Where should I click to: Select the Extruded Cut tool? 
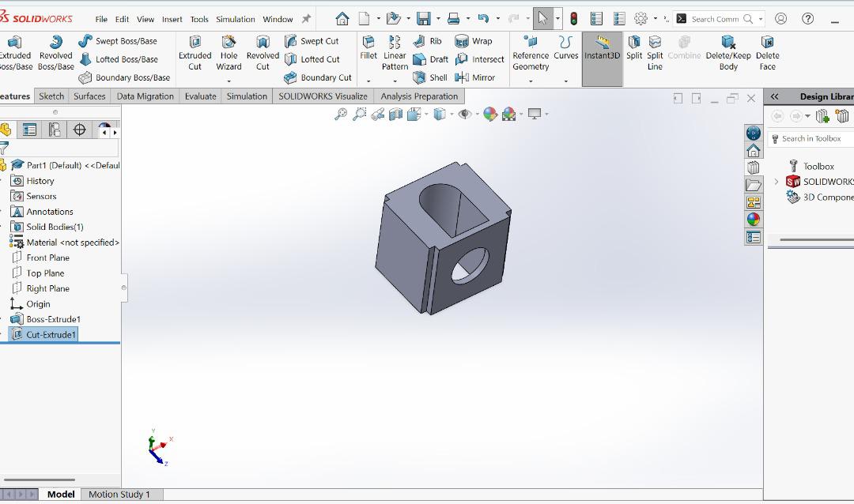195,54
